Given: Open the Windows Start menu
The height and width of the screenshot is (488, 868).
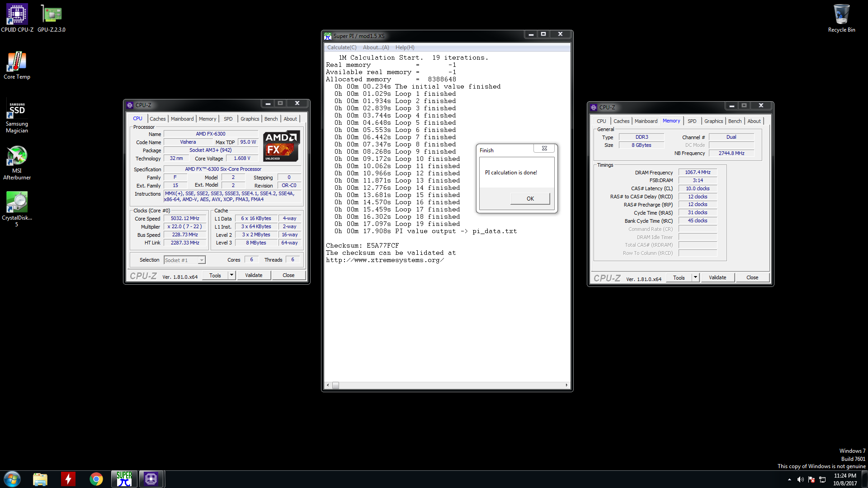Looking at the screenshot, I should coord(12,479).
